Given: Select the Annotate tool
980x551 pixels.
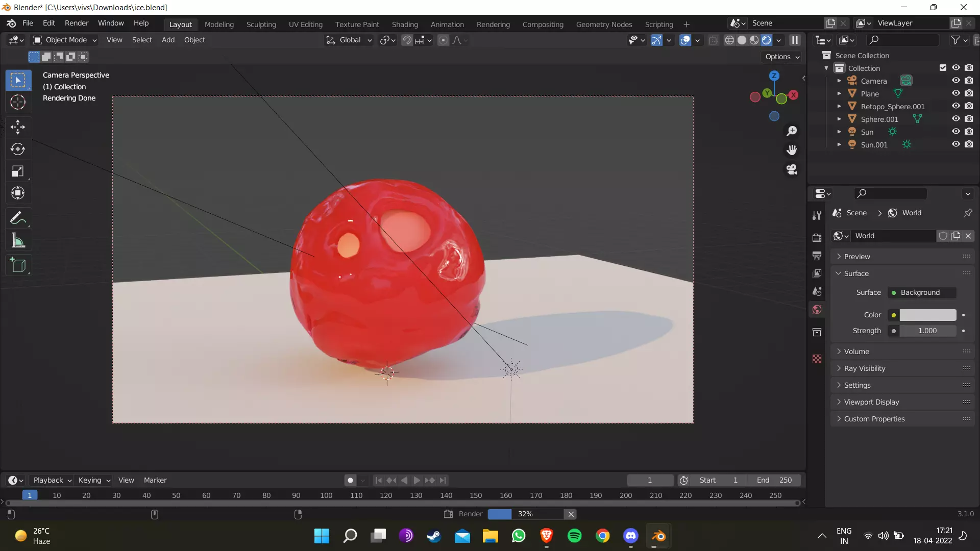Looking at the screenshot, I should [x=18, y=218].
